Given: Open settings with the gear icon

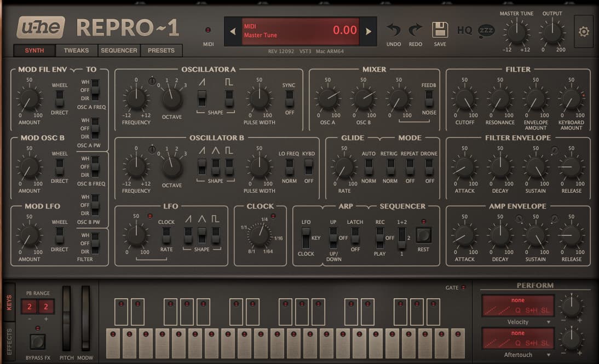Looking at the screenshot, I should [x=583, y=31].
